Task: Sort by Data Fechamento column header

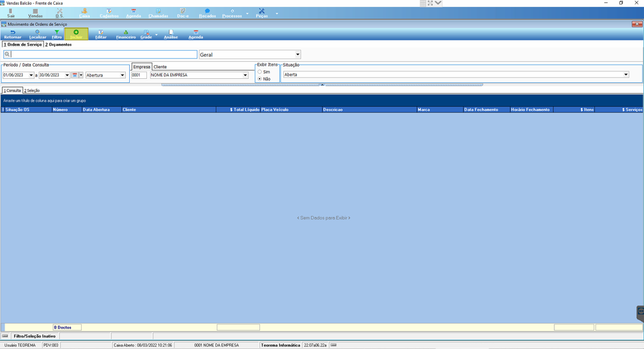Action: tap(486, 110)
